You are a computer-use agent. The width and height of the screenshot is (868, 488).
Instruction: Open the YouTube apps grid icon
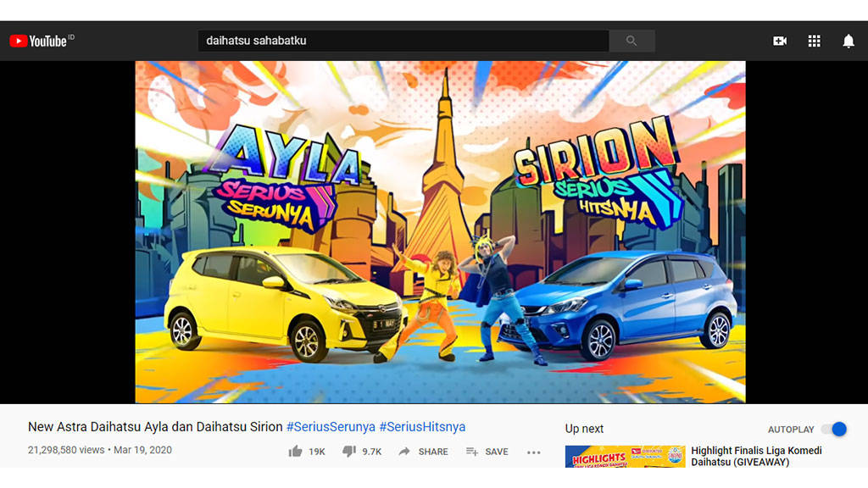(x=815, y=41)
